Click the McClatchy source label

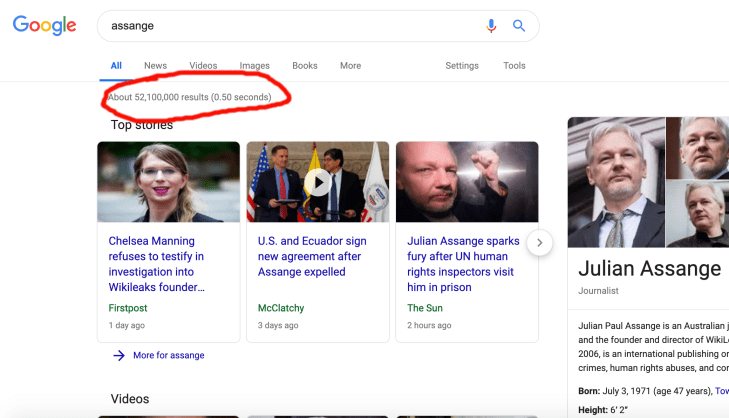(281, 308)
